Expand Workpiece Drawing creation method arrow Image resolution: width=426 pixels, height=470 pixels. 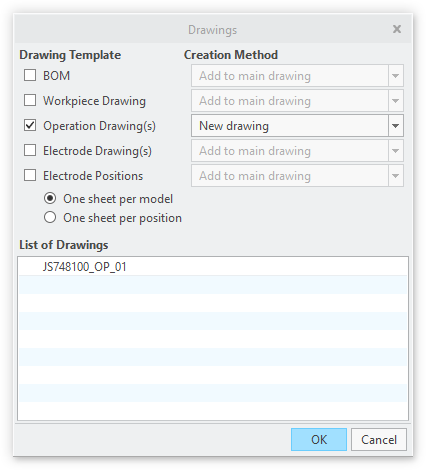coord(396,101)
